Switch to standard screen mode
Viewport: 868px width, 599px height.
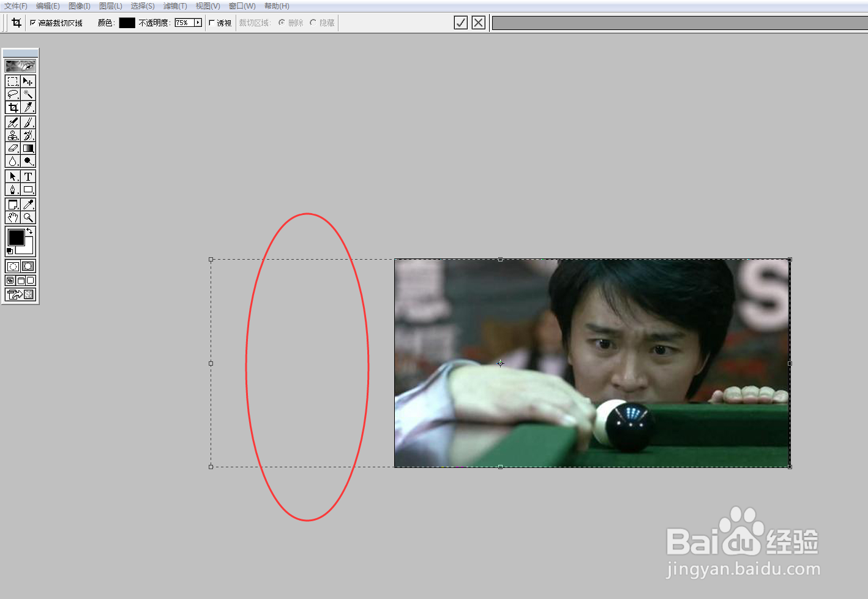[x=10, y=281]
